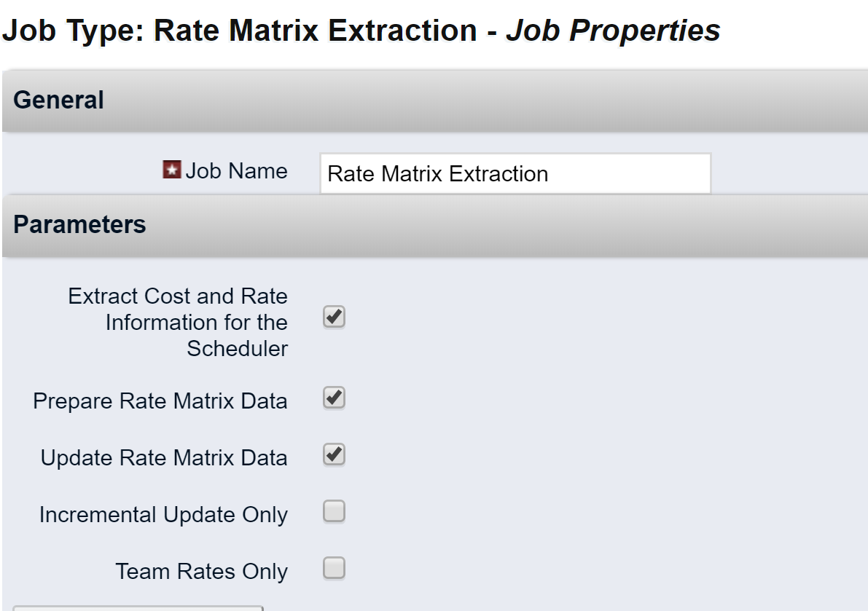The image size is (868, 611).
Task: Click the Job Name field label
Action: 236,171
